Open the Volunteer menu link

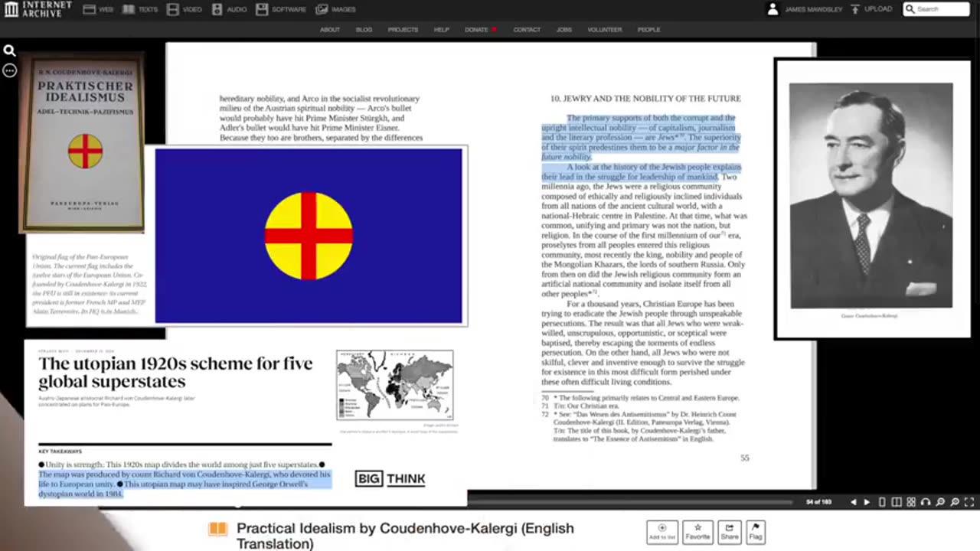pyautogui.click(x=605, y=30)
